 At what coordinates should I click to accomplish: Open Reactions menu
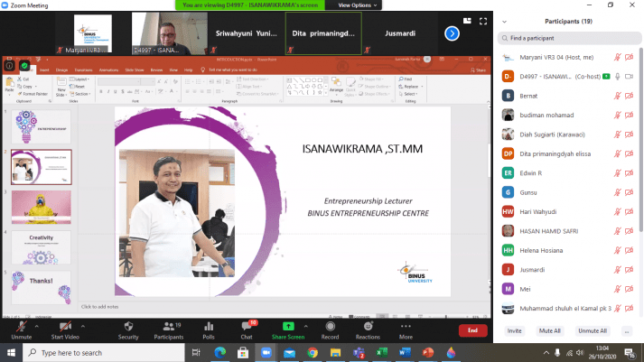point(368,330)
